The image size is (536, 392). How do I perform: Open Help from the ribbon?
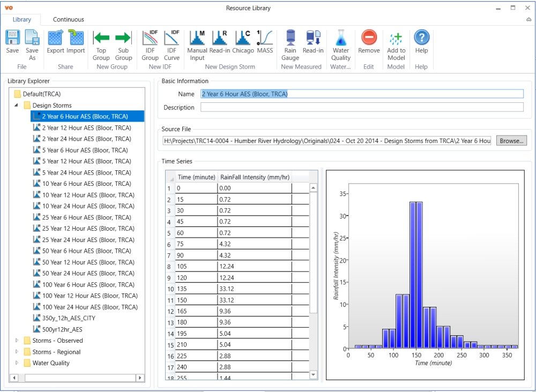pyautogui.click(x=421, y=42)
